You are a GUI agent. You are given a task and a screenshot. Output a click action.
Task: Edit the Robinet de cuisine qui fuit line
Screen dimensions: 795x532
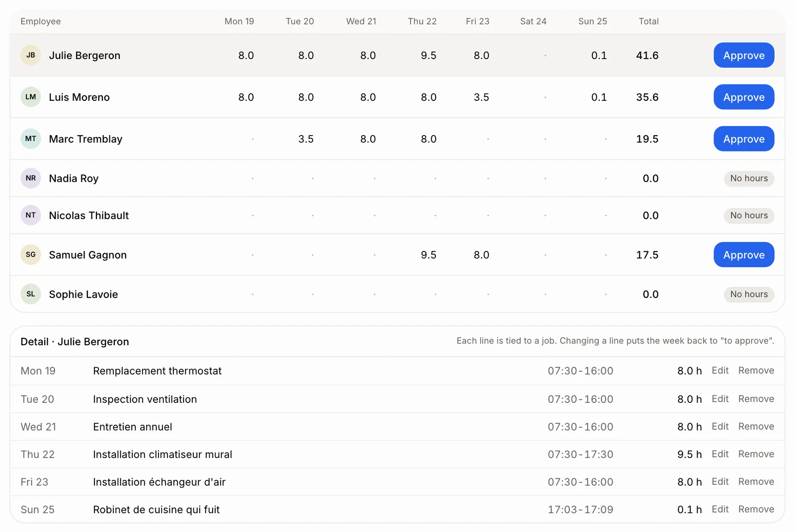(x=720, y=509)
